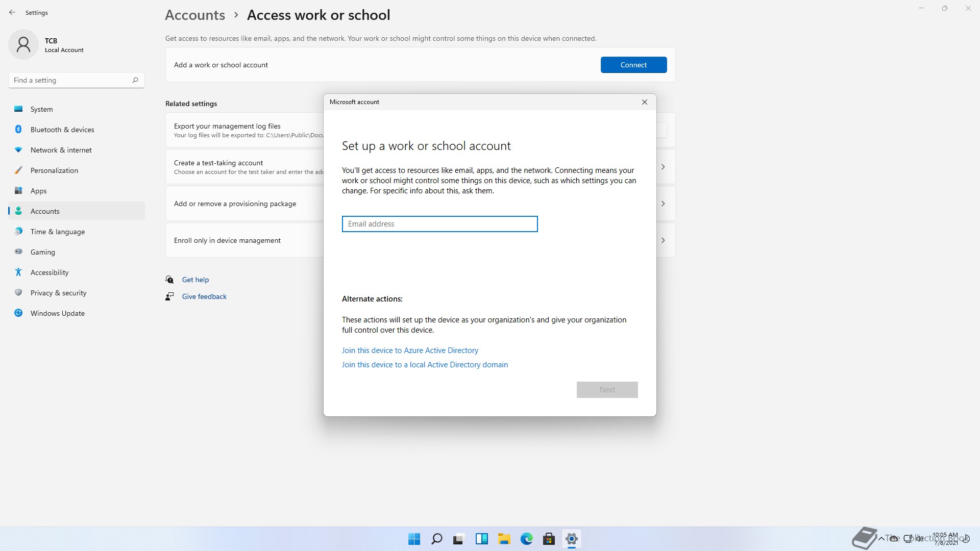Open Export your management log files row
980x551 pixels.
tap(245, 130)
